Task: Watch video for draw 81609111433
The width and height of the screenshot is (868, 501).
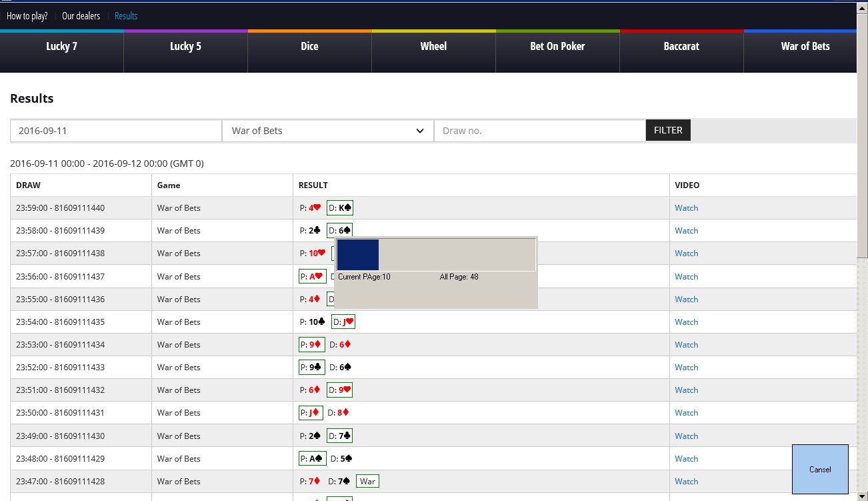Action: coord(686,368)
